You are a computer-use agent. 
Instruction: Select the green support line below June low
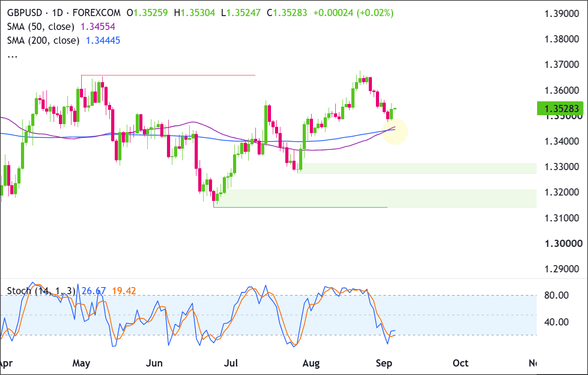pos(300,207)
